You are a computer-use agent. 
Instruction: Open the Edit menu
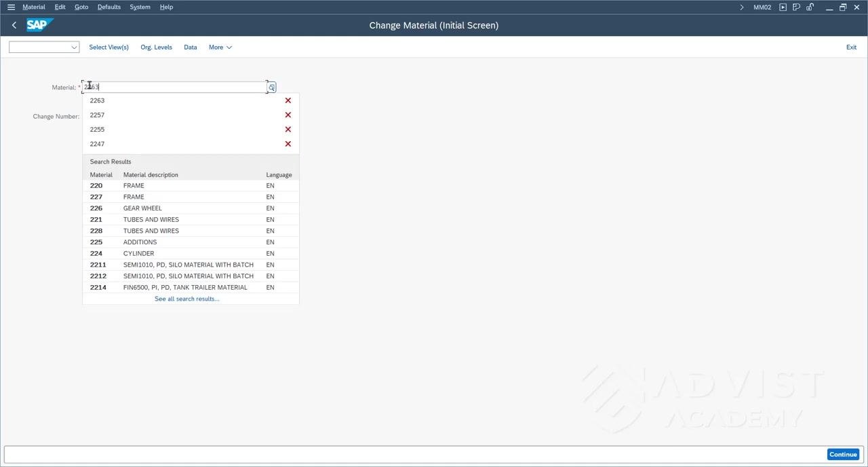click(x=60, y=7)
